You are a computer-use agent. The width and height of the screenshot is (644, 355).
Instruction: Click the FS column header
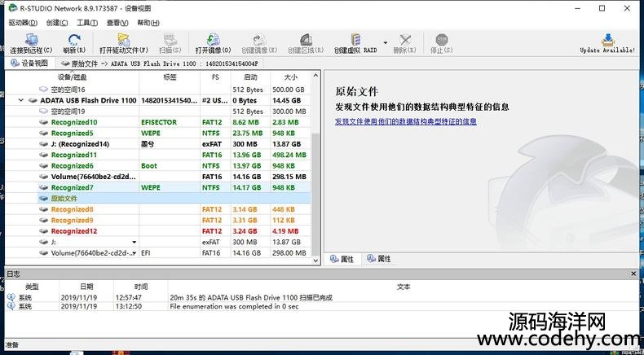[x=215, y=77]
